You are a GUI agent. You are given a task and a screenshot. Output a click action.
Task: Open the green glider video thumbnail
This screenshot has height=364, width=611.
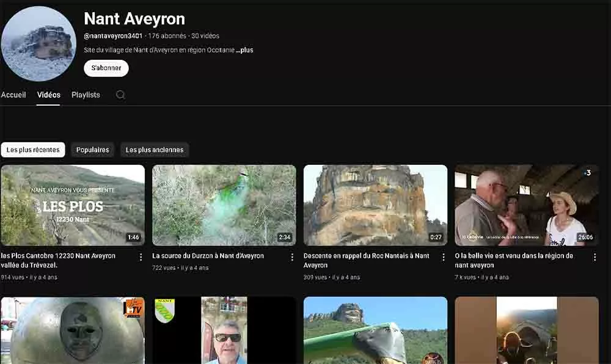click(x=375, y=330)
